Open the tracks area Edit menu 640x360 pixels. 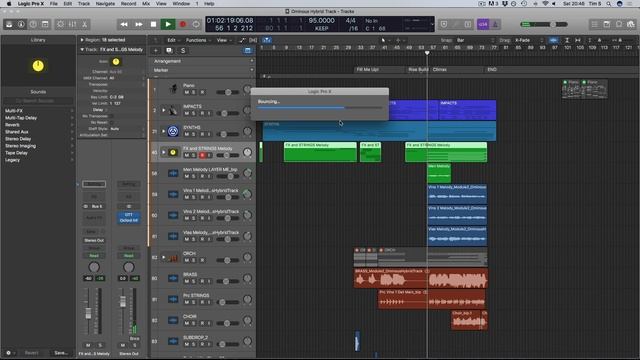tap(173, 40)
